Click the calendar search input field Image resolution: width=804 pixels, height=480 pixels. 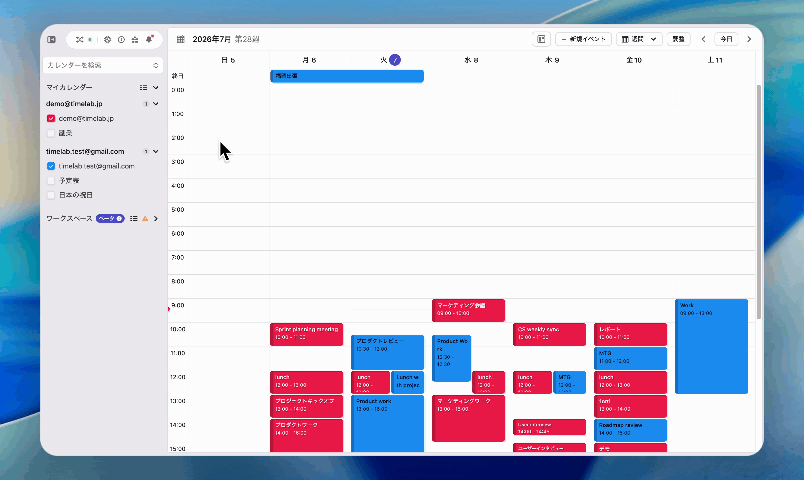point(103,65)
